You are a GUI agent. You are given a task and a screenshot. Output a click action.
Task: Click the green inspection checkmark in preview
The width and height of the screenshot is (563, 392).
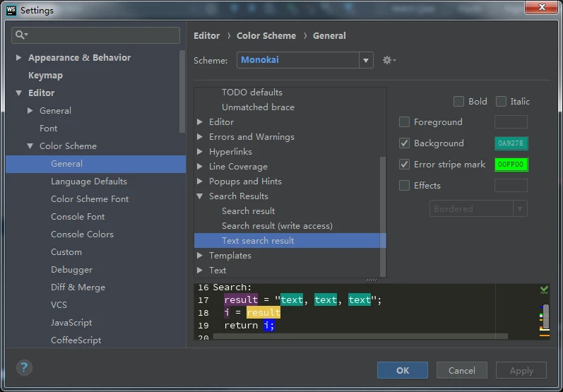pos(544,290)
